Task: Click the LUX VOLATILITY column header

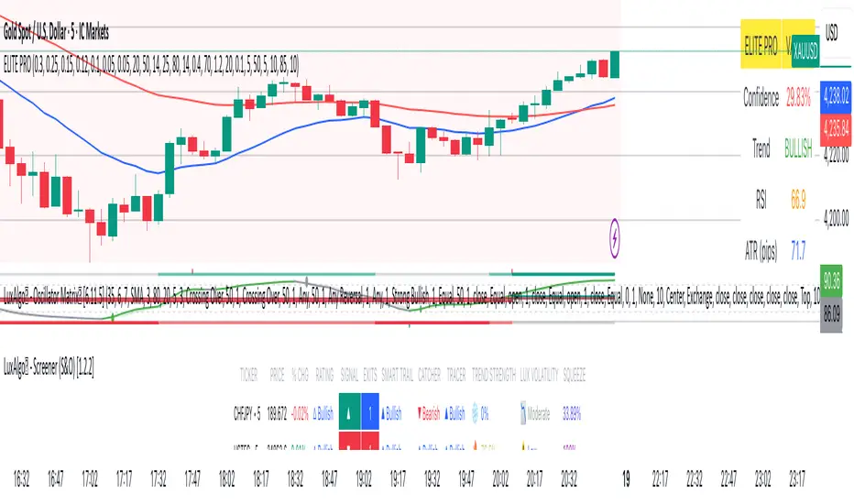Action: click(539, 375)
